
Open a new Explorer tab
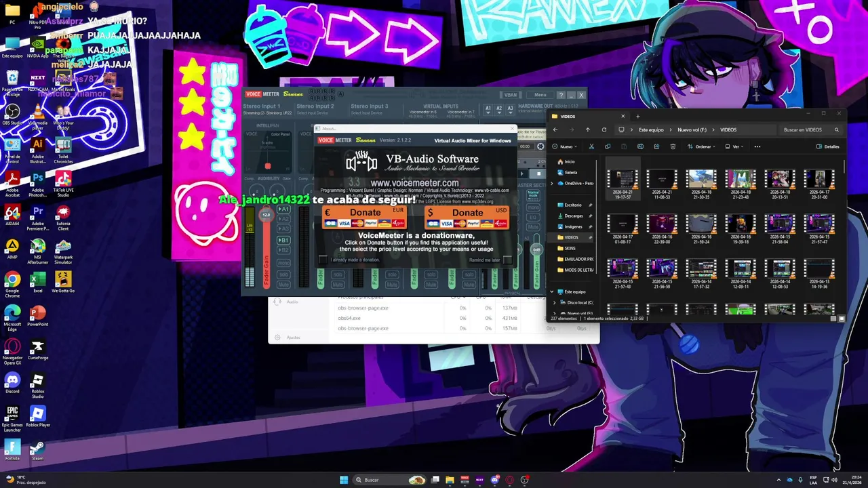(638, 117)
